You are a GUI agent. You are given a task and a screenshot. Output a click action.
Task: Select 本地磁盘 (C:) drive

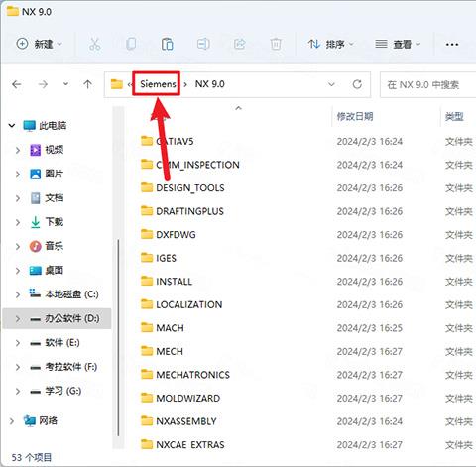pyautogui.click(x=63, y=294)
